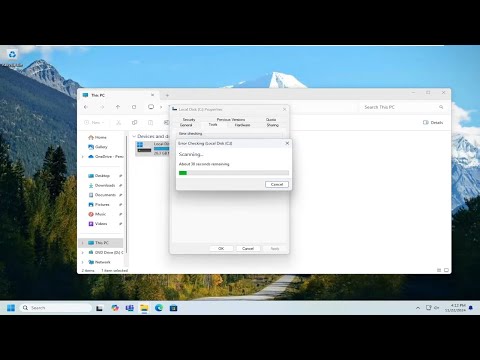480x360 pixels.
Task: Launch Microsoft Edge from the taskbar
Action: click(x=159, y=308)
